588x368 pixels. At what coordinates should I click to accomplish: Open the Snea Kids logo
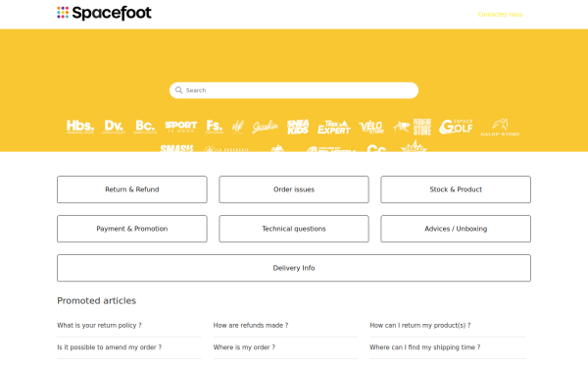coord(298,127)
